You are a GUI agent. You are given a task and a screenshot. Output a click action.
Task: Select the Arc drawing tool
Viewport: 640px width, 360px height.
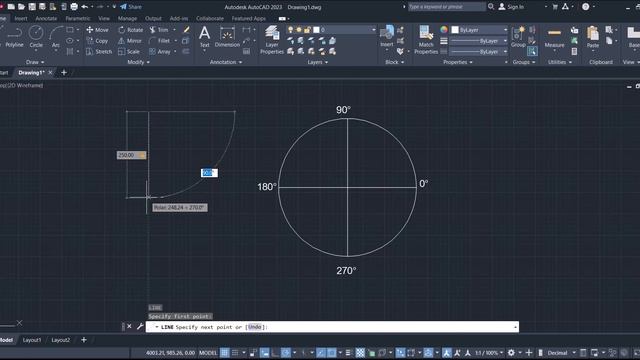[56, 37]
